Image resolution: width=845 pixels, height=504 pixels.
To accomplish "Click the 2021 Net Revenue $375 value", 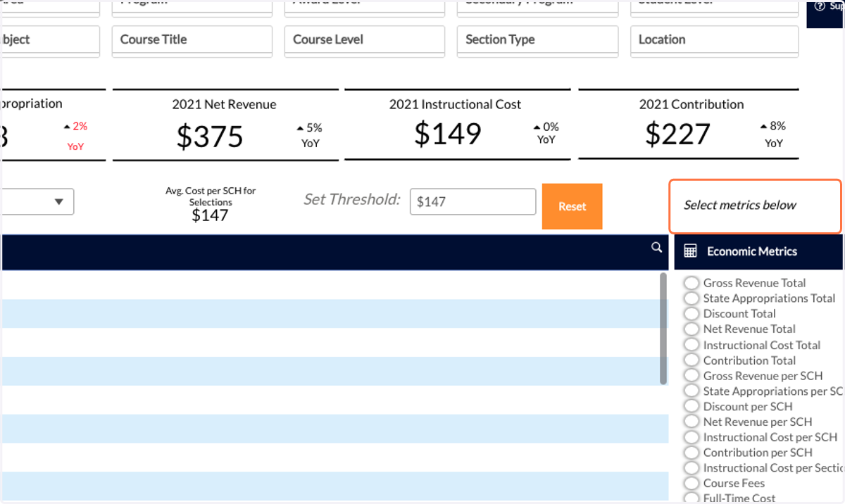I will 210,136.
